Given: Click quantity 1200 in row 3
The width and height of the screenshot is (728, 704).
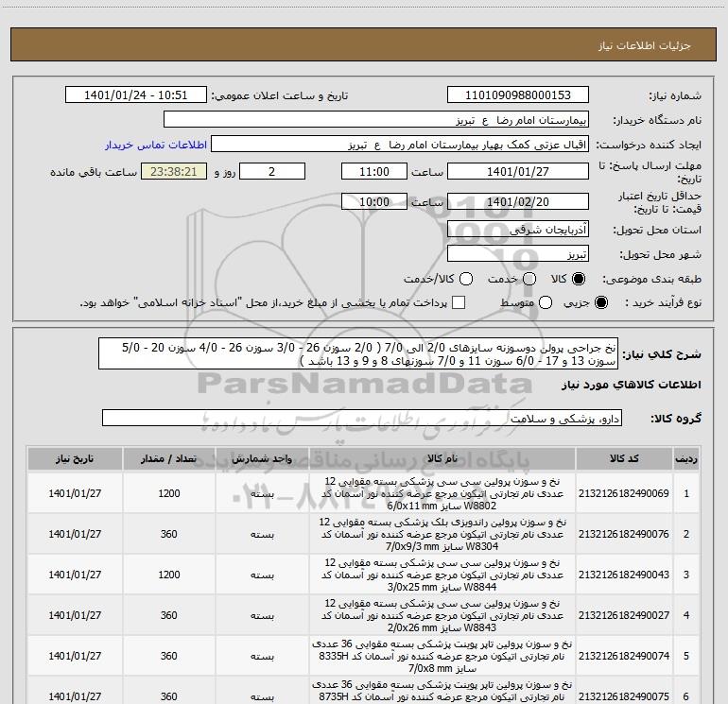Looking at the screenshot, I should coord(169,575).
